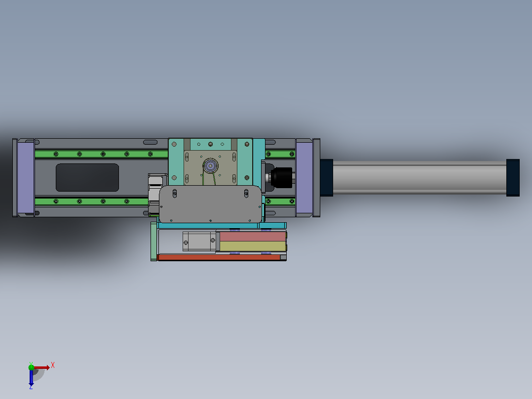
Task: Select the pale green vertical end plate
Action: [x=153, y=241]
